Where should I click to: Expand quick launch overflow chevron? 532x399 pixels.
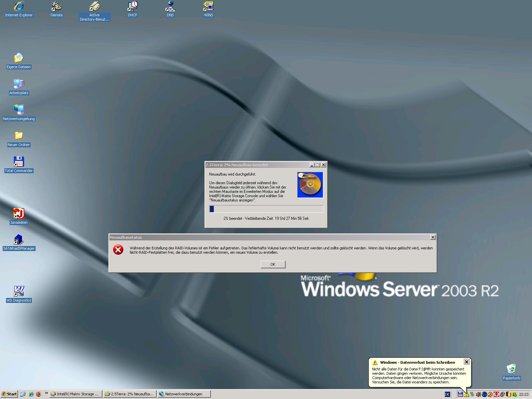pos(46,393)
